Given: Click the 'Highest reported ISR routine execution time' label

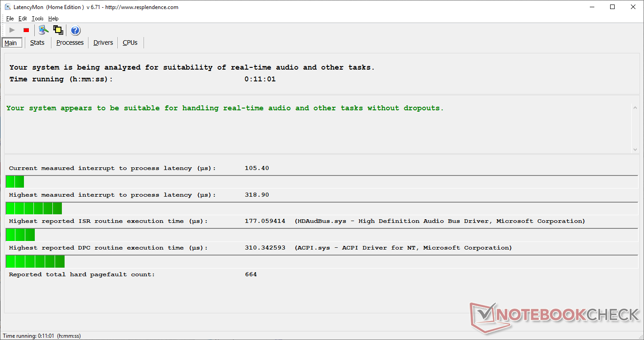Looking at the screenshot, I should [x=108, y=221].
